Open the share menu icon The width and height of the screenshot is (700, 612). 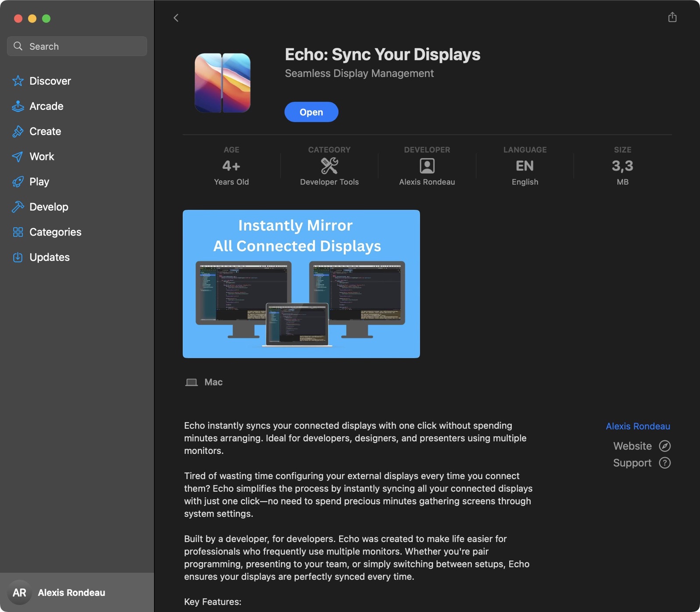pos(672,17)
